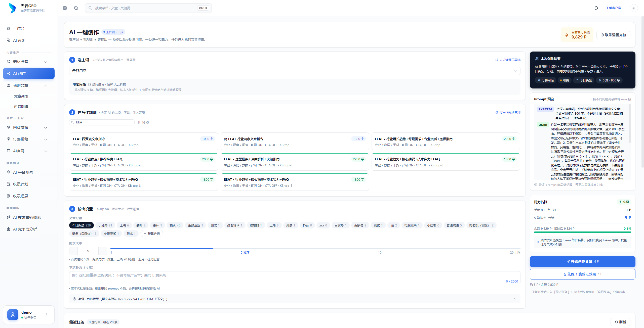Open the notification bell
The width and height of the screenshot is (644, 328).
[x=596, y=8]
